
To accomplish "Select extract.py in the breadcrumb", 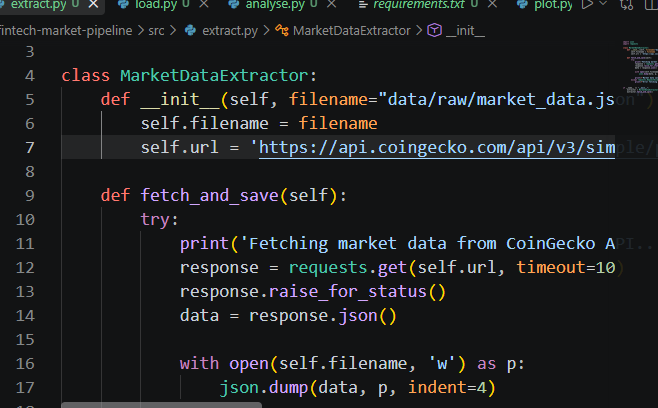I will point(230,31).
